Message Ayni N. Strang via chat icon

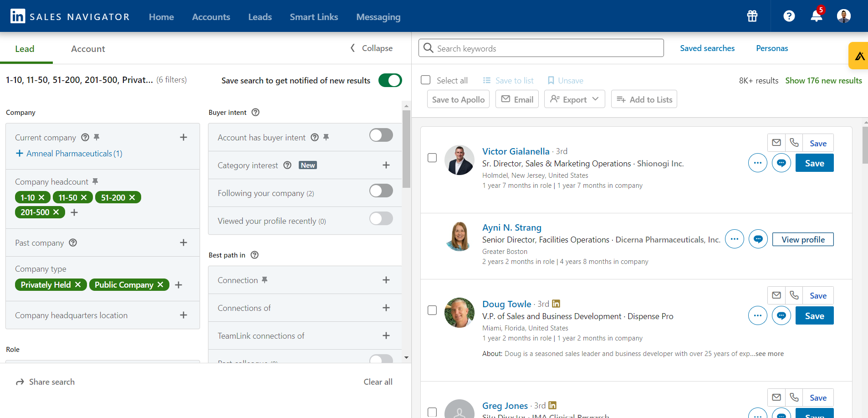pos(758,239)
